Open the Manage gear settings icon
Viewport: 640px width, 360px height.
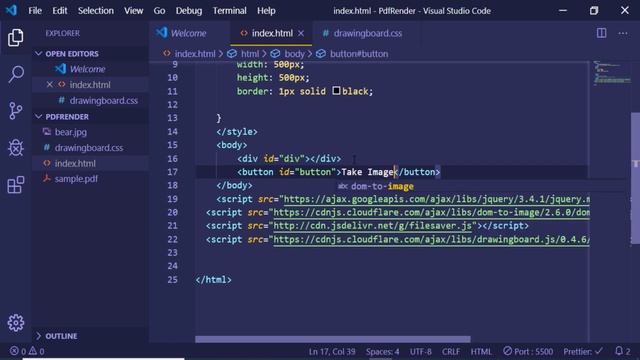[x=16, y=323]
